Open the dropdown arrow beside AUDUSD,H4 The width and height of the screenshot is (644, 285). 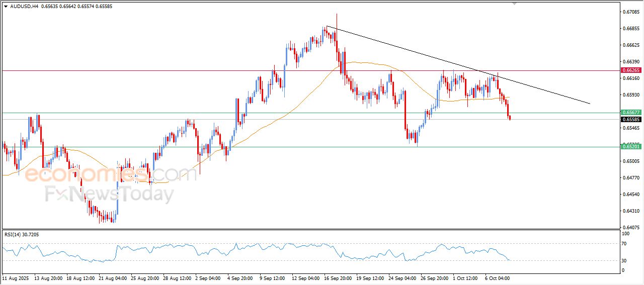6,6
